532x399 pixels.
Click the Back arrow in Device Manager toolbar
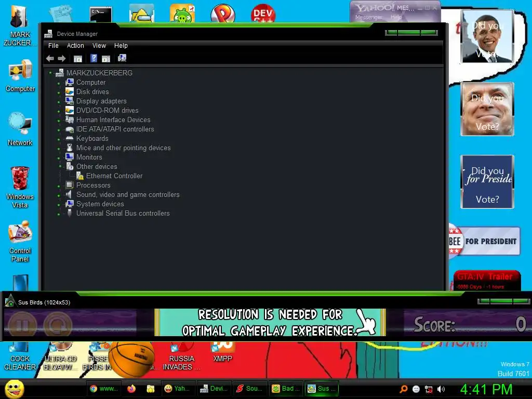click(50, 59)
